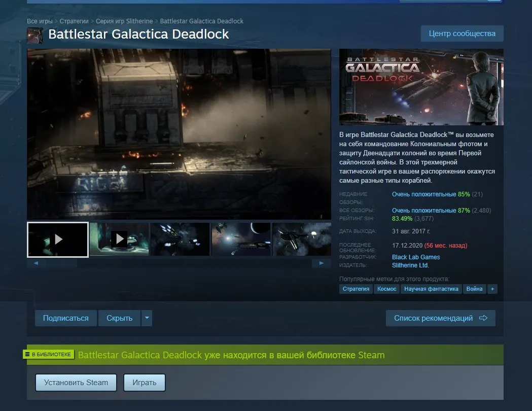The image size is (532, 411).
Task: Click the Скрыть button
Action: [119, 318]
